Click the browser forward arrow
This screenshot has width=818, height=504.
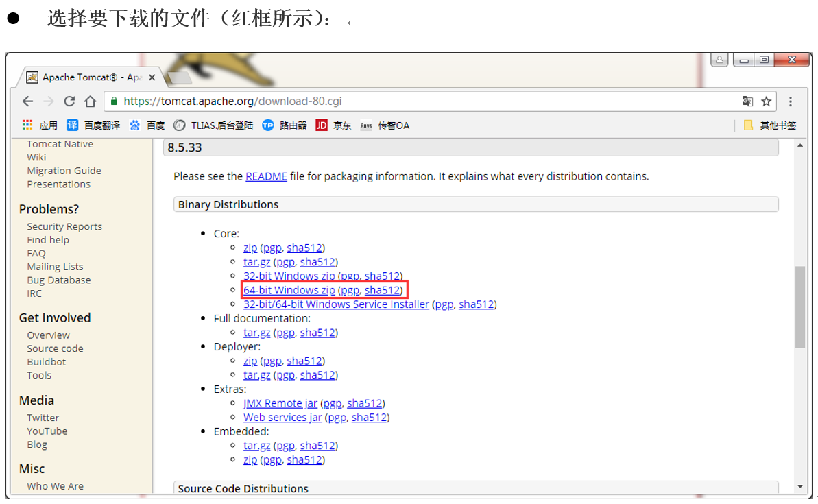49,101
